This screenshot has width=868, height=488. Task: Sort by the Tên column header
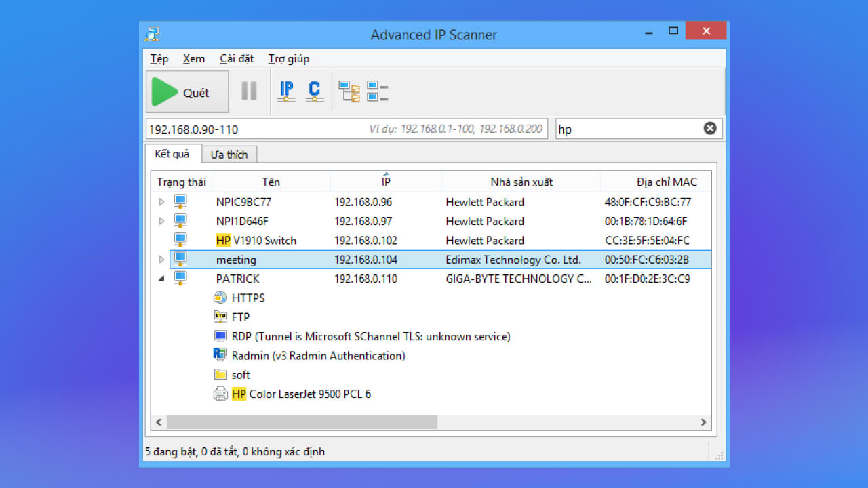[x=271, y=182]
